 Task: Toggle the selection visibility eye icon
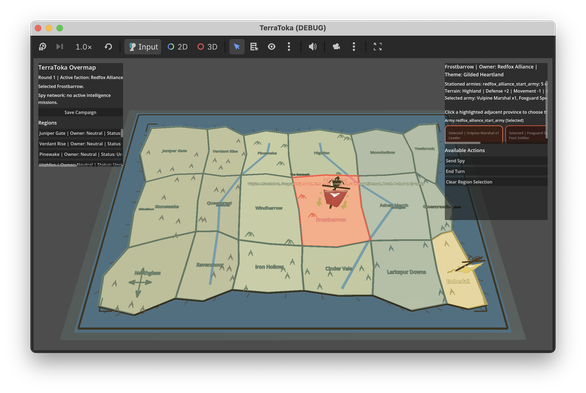pos(271,47)
